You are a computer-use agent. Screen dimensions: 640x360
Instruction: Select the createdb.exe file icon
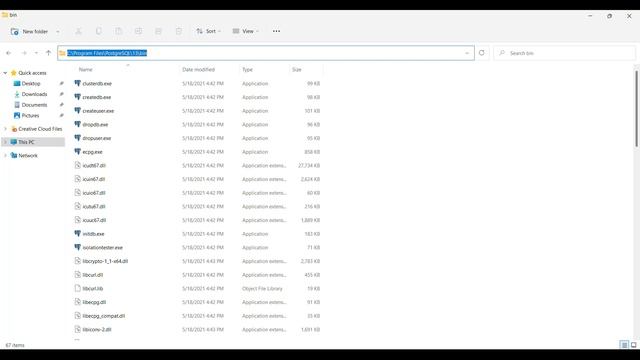[78, 97]
